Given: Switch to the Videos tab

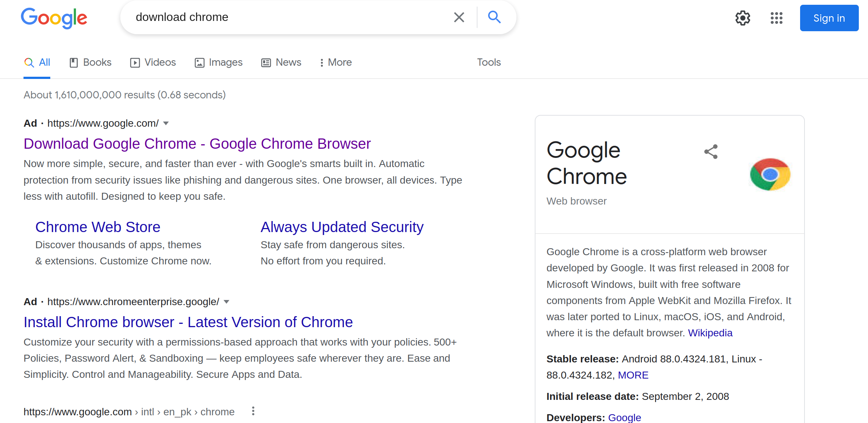Looking at the screenshot, I should 153,62.
